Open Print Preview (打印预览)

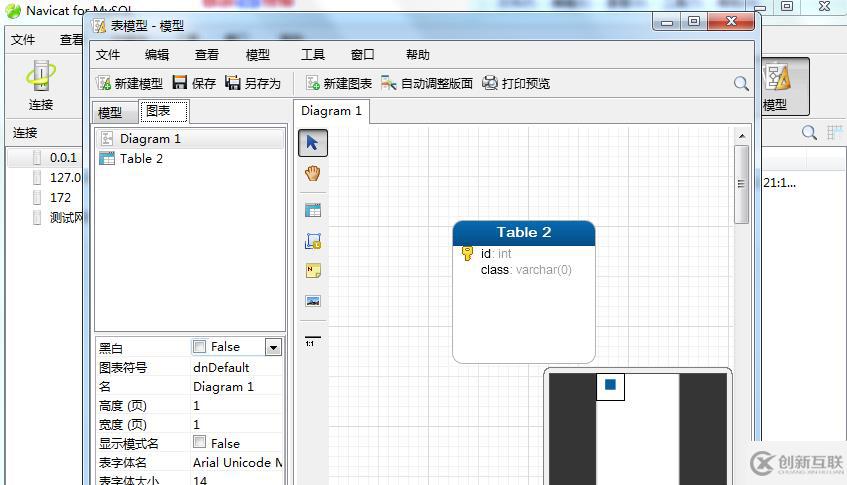click(516, 83)
